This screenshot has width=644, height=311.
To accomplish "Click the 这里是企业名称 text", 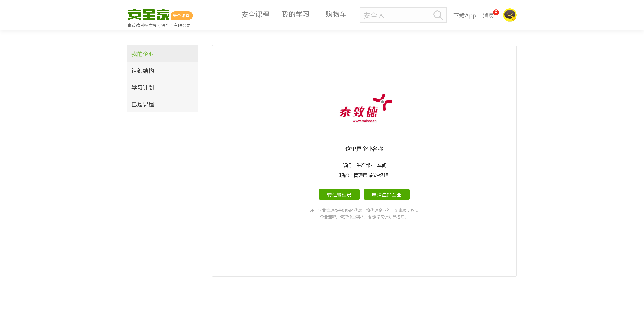I will tap(364, 149).
